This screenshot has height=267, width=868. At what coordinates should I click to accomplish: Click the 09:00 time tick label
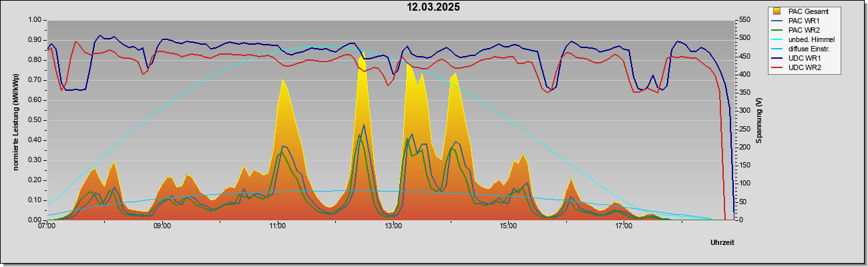pos(162,227)
